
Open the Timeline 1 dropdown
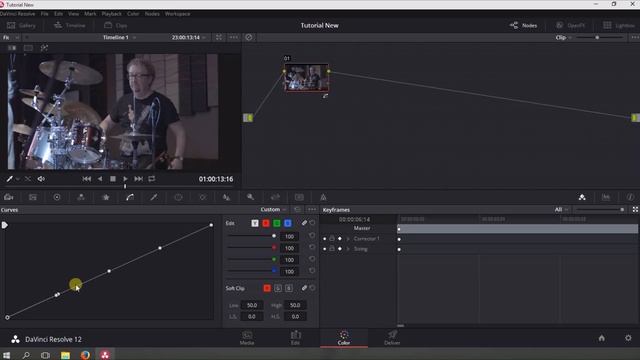tap(119, 37)
